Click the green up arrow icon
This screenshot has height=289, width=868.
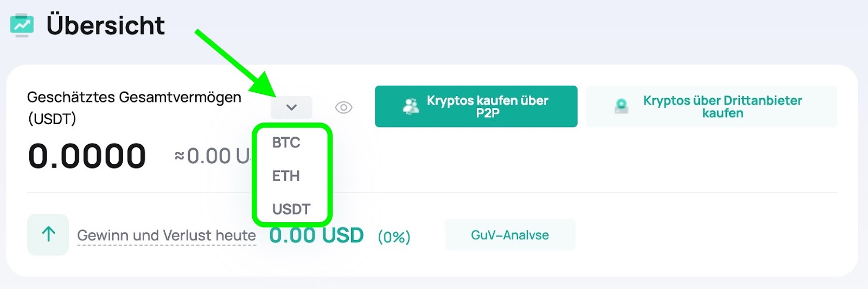pyautogui.click(x=48, y=234)
